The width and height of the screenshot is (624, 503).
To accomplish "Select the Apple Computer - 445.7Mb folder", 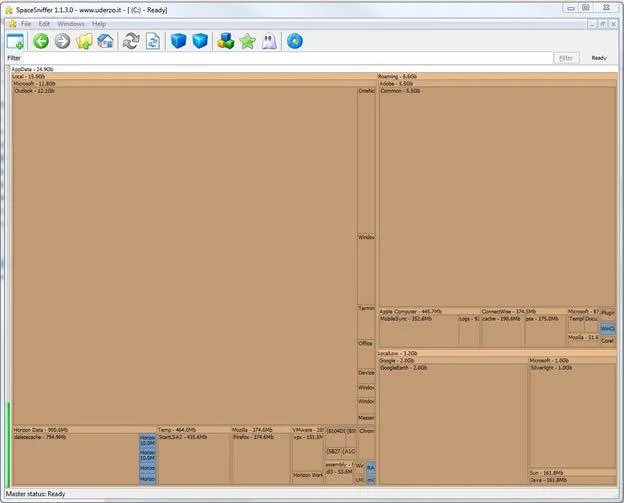I will tap(429, 311).
